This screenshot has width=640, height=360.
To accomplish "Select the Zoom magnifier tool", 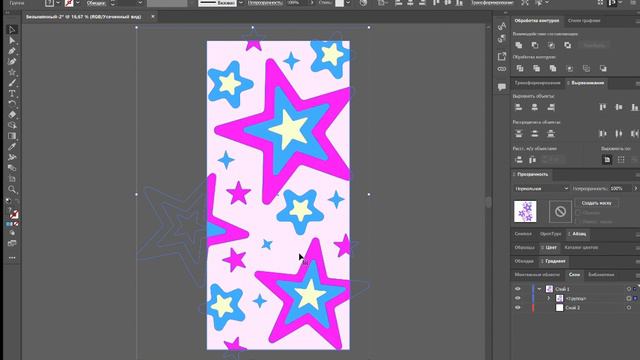I will coord(12,189).
